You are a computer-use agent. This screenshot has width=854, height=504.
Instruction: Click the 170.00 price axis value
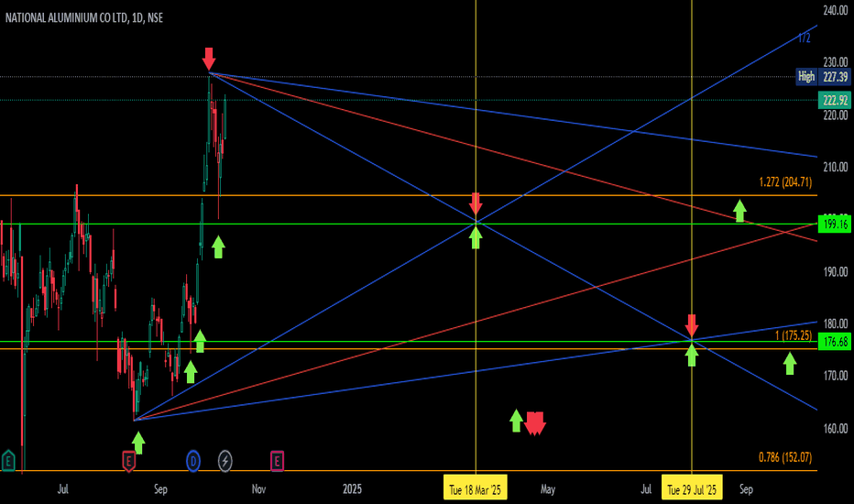836,376
